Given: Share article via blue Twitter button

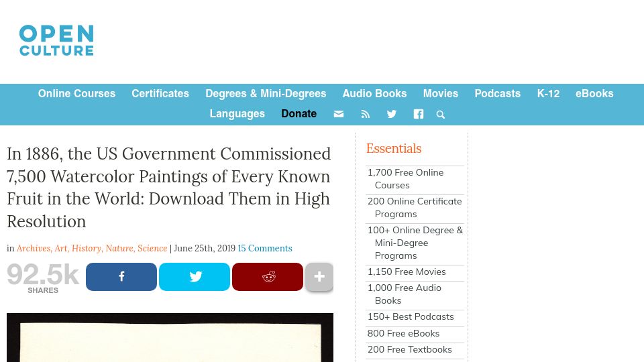Looking at the screenshot, I should pos(195,277).
